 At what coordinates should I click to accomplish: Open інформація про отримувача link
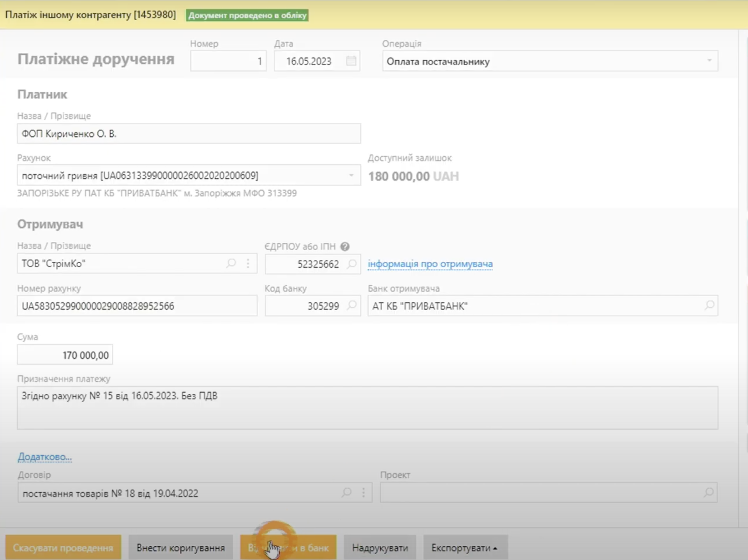point(430,264)
